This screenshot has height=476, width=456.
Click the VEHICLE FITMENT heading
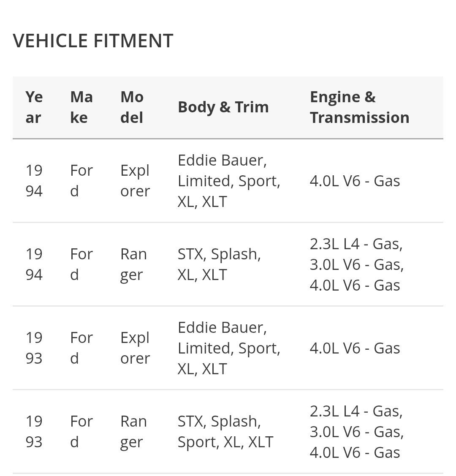[93, 41]
